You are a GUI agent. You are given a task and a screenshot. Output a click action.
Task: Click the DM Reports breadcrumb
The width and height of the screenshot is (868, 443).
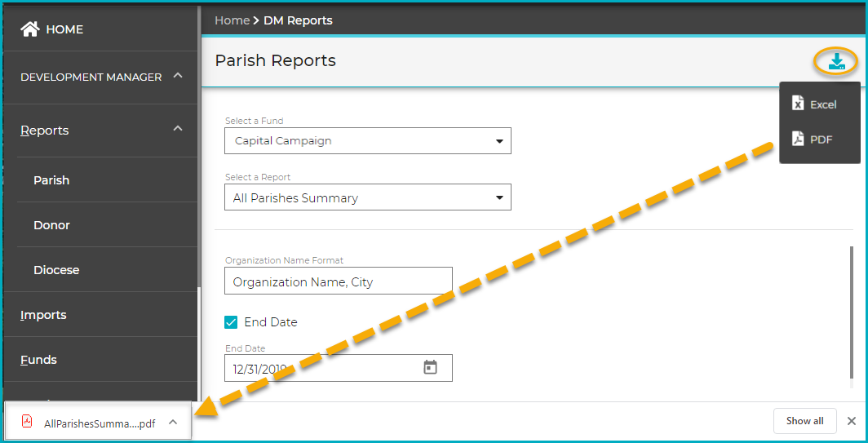pos(298,20)
